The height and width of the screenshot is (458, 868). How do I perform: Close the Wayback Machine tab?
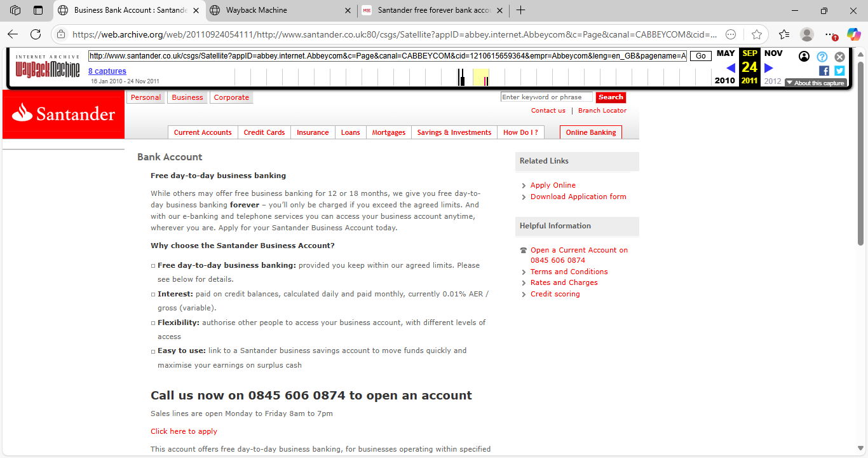[x=348, y=10]
